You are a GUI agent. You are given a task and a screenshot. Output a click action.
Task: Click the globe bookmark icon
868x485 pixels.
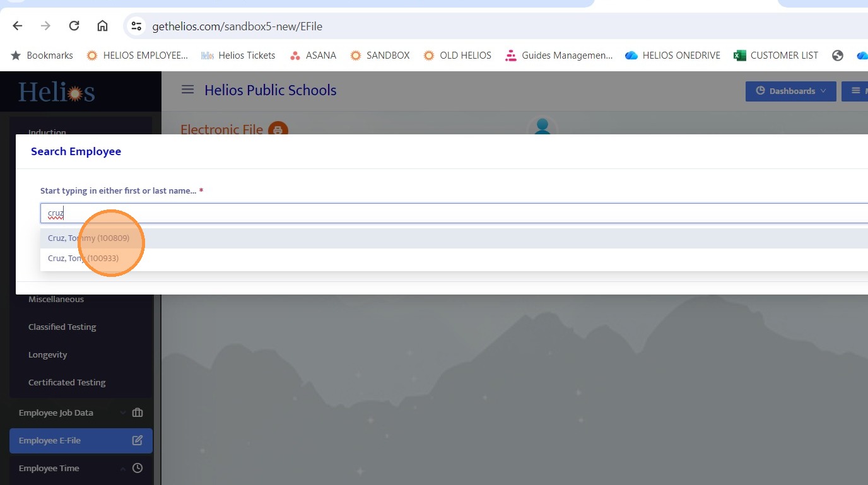tap(838, 56)
